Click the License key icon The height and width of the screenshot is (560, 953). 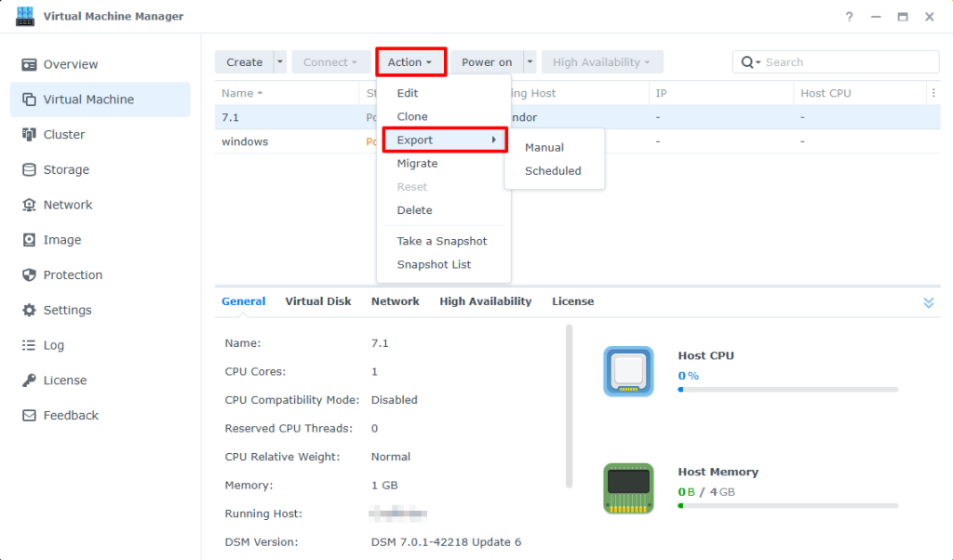click(29, 380)
